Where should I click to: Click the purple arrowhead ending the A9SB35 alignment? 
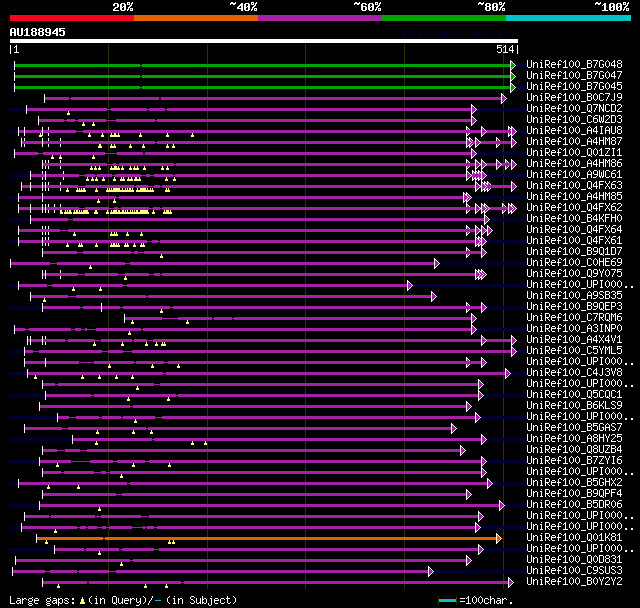[434, 297]
